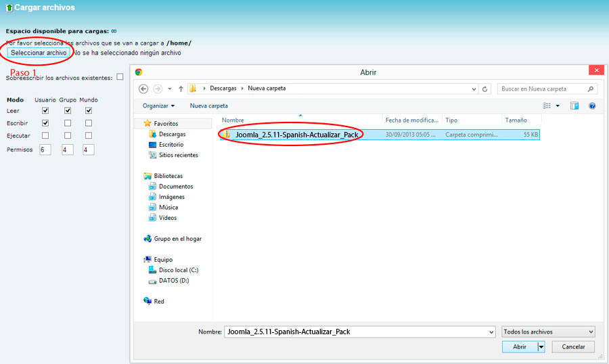Expand Todos los archivos file type dropdown
The height and width of the screenshot is (364, 609).
click(x=548, y=332)
